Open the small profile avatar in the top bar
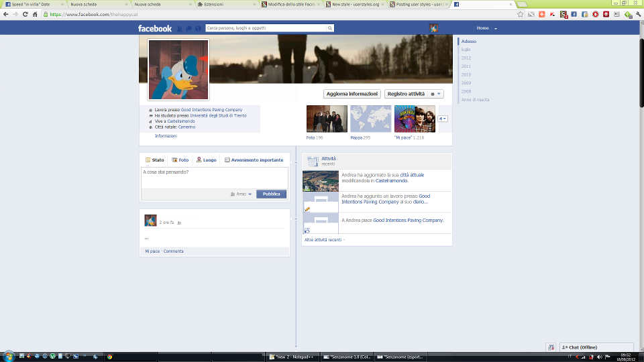The height and width of the screenshot is (362, 644). click(x=434, y=28)
